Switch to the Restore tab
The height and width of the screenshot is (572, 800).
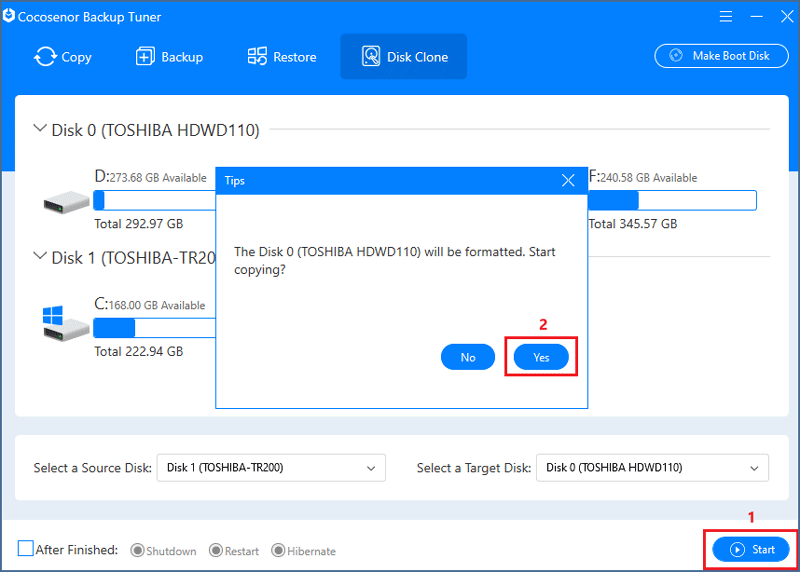click(282, 57)
